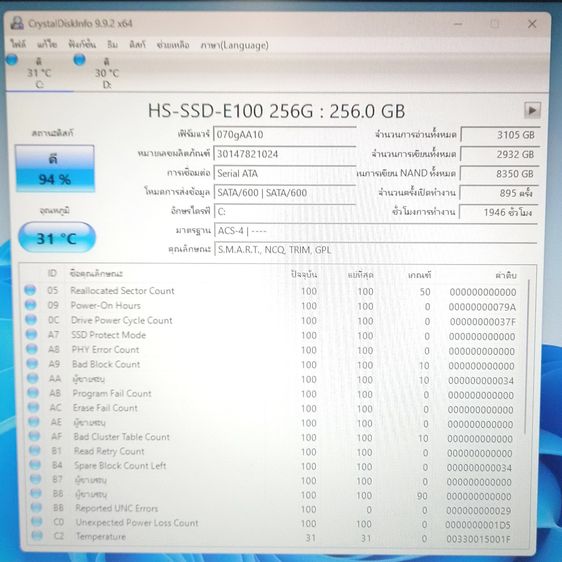
Task: Click status icon of Bad Cluster Table Count row
Action: coord(34,436)
